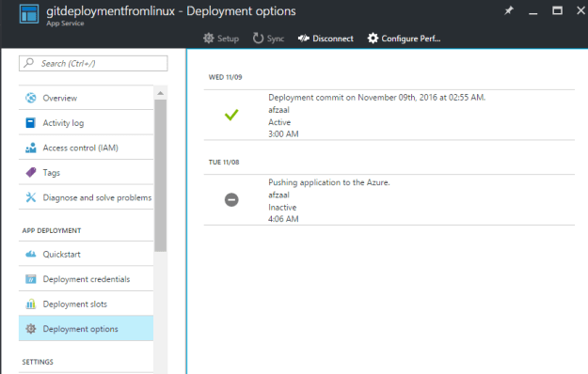Viewport: 588px width, 374px height.
Task: Click the Sync refresh icon
Action: pyautogui.click(x=258, y=38)
